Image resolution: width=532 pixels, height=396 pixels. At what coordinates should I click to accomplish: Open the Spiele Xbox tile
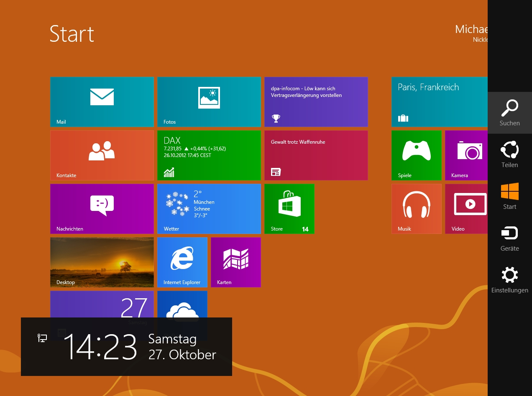tap(417, 155)
